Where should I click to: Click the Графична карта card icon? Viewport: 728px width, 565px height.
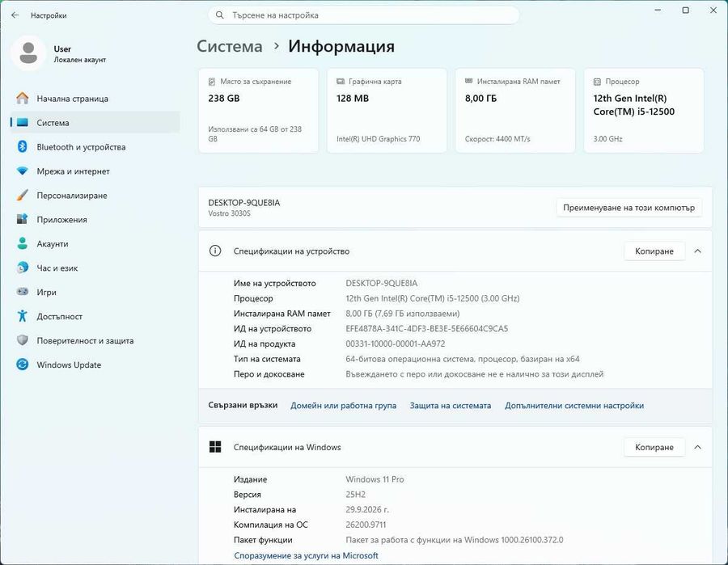pyautogui.click(x=341, y=81)
